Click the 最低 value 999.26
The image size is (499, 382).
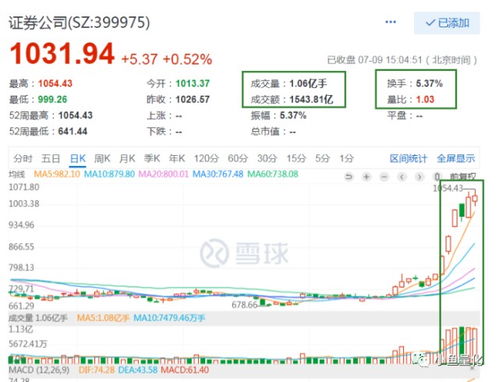coord(52,99)
